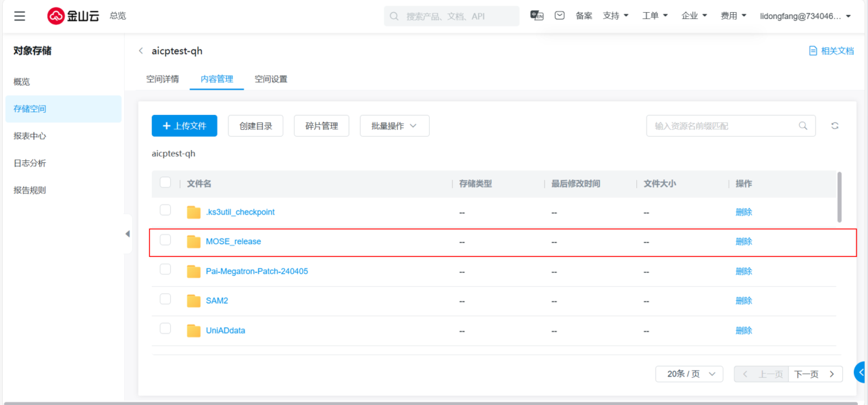This screenshot has height=405, width=868.
Task: Click the language switch icon
Action: pyautogui.click(x=537, y=16)
